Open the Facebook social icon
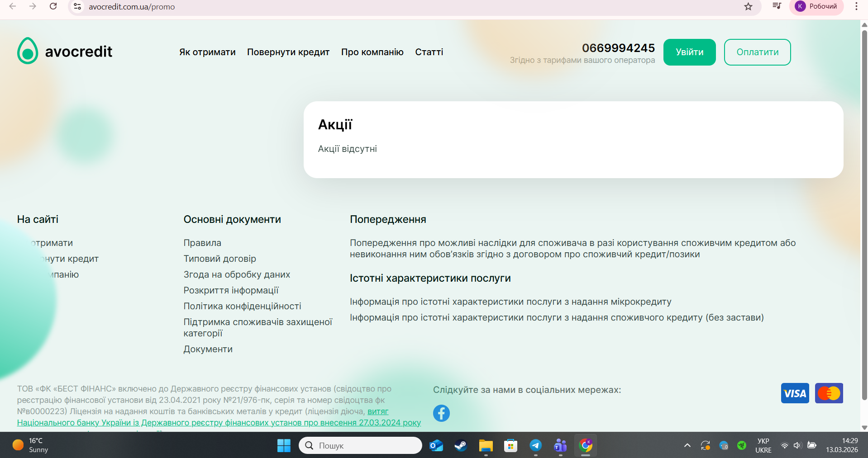The image size is (868, 458). 441,413
